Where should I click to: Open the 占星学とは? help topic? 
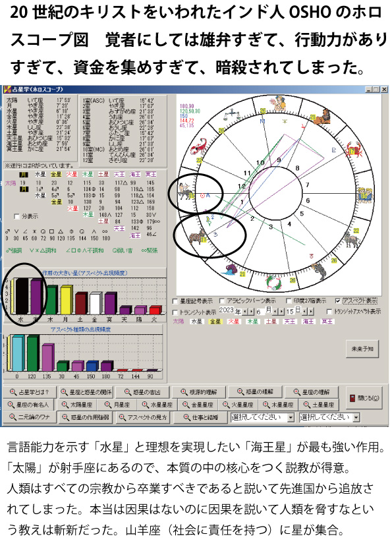coord(30,392)
